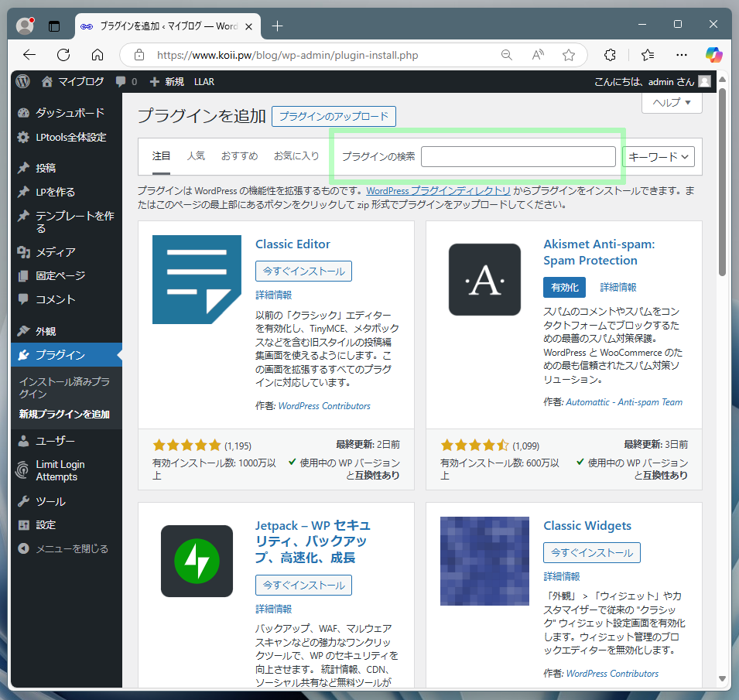Switch to the おすすめ tab

(x=239, y=156)
